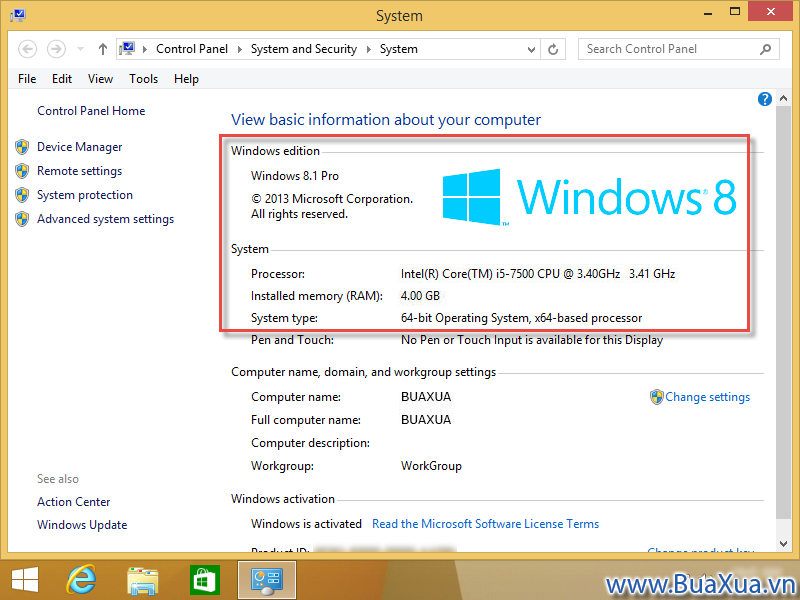800x600 pixels.
Task: Open Windows Update link
Action: [82, 525]
